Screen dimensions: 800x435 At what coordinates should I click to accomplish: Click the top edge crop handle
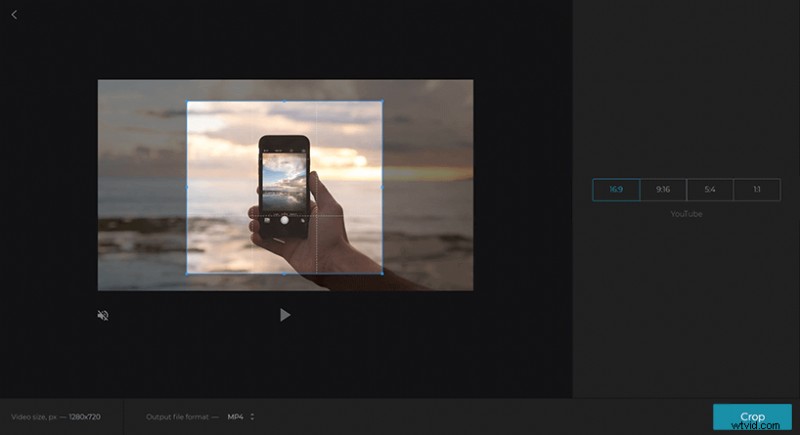[285, 101]
